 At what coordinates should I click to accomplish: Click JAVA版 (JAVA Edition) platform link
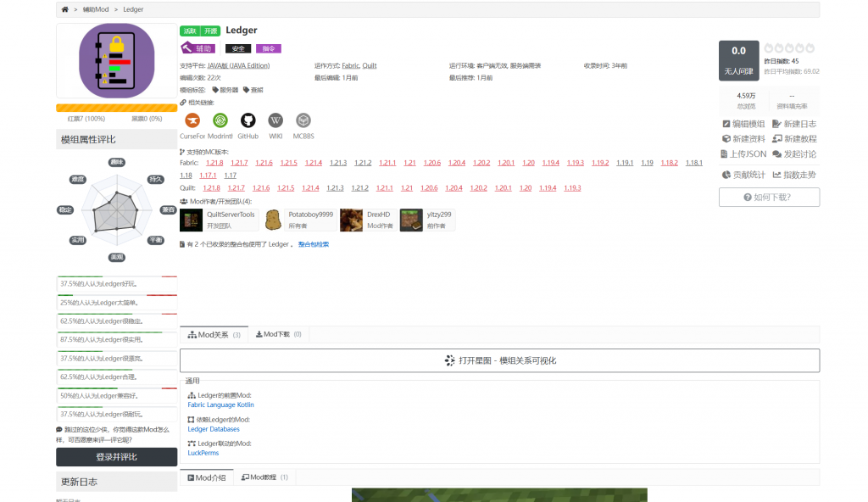click(x=238, y=66)
